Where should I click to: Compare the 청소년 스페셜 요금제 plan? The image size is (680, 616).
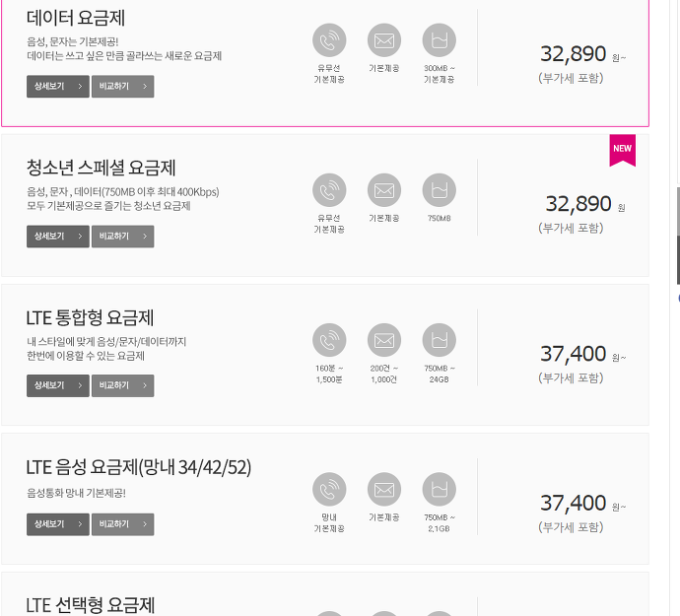pyautogui.click(x=123, y=237)
